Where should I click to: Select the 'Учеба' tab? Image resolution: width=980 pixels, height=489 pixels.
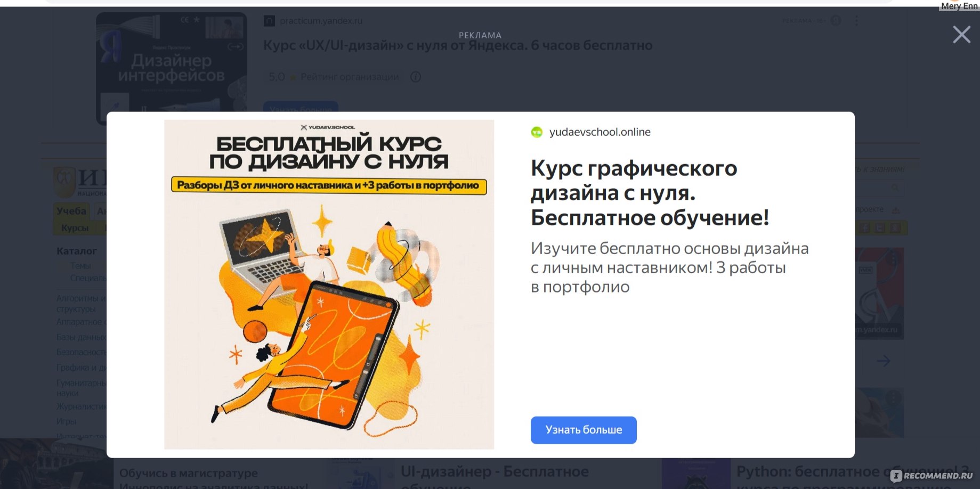coord(71,211)
